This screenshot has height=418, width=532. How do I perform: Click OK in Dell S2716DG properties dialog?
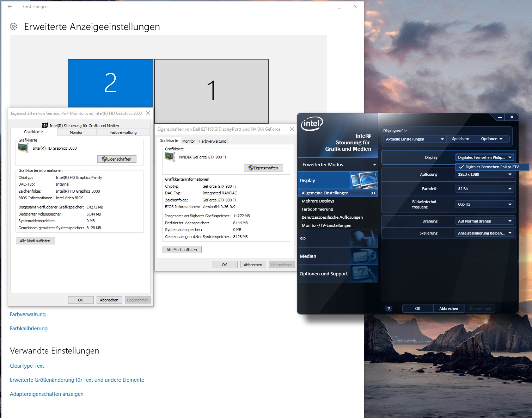(x=225, y=265)
